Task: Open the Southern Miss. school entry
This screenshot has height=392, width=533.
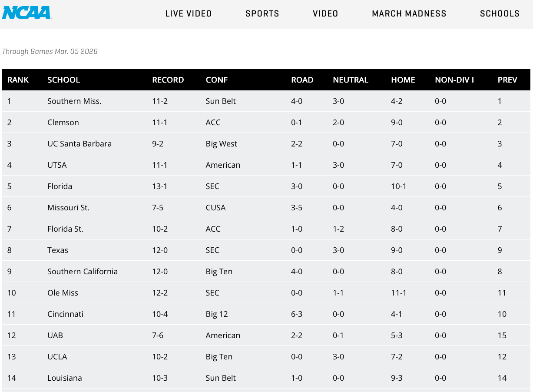Action: point(74,101)
